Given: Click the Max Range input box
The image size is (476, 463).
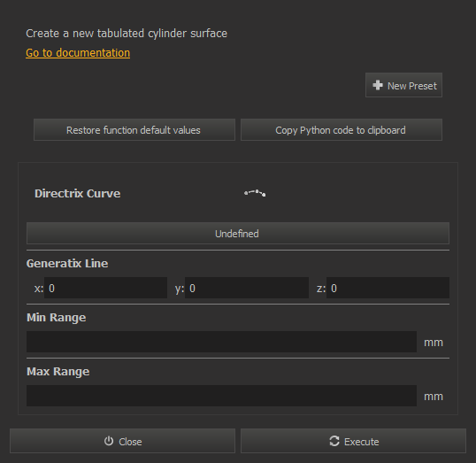Looking at the screenshot, I should pos(221,396).
